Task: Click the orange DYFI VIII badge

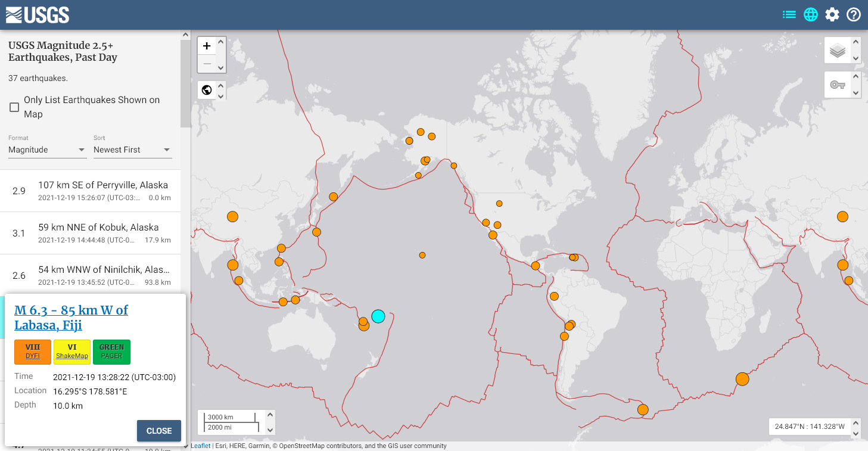Action: [x=33, y=352]
